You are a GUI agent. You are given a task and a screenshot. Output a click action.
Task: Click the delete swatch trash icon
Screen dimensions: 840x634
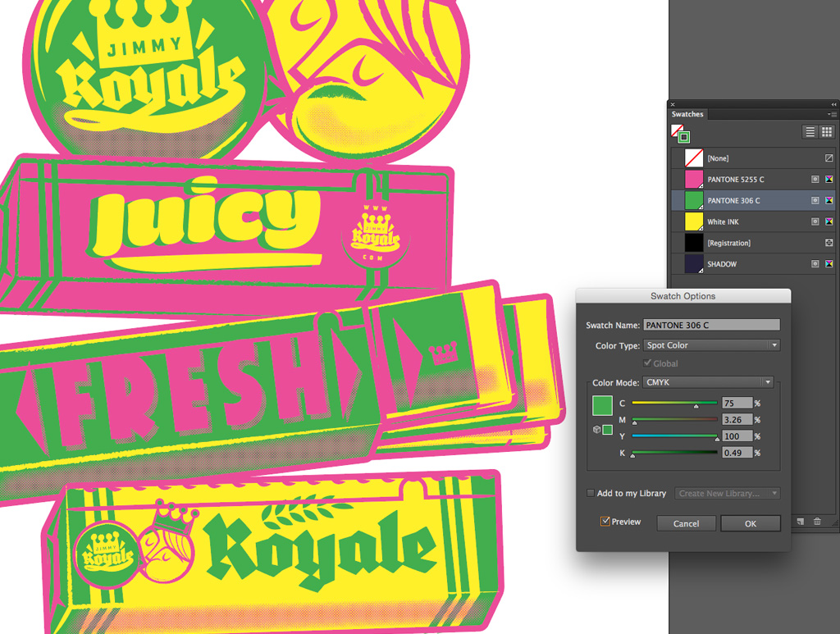[x=817, y=522]
